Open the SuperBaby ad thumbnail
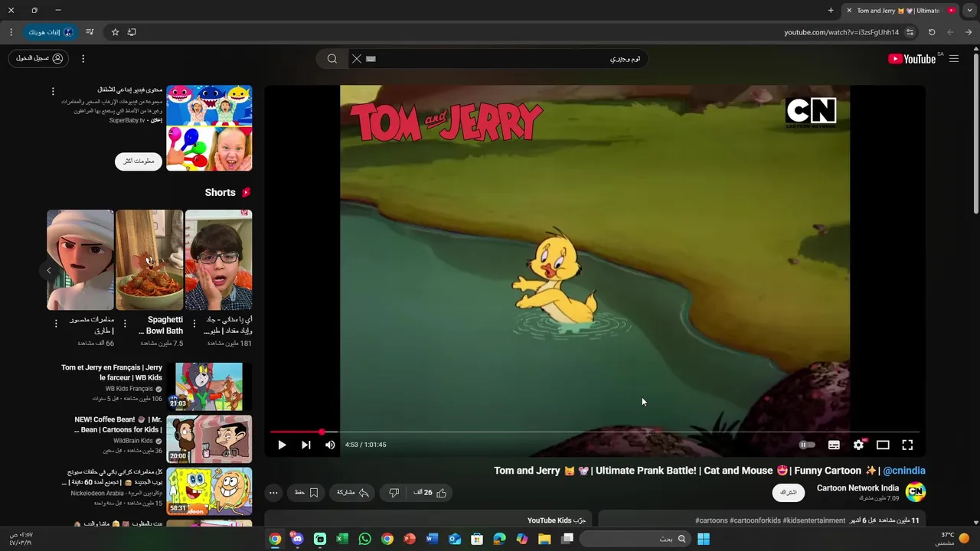This screenshot has width=980, height=551. [x=209, y=128]
